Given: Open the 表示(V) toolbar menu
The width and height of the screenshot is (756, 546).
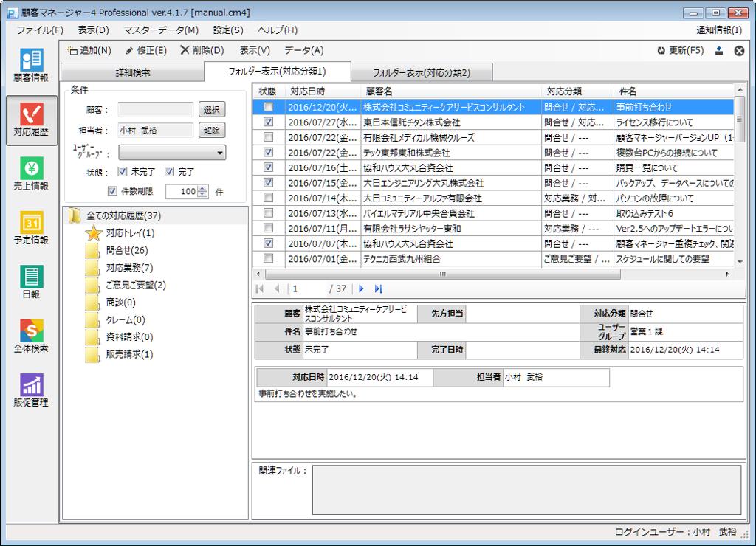Looking at the screenshot, I should tap(255, 51).
